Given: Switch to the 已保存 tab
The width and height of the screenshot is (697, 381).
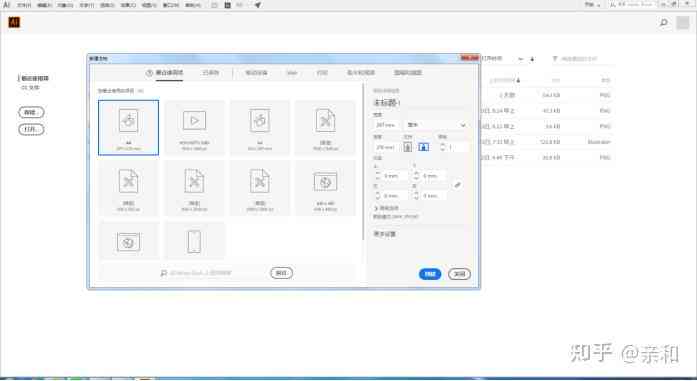Looking at the screenshot, I should [211, 72].
